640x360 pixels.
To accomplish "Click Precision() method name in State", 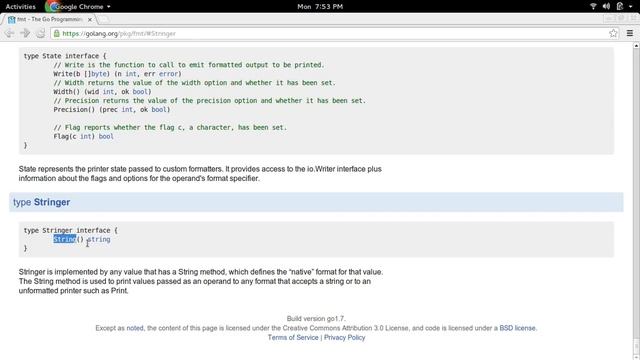I will coord(74,110).
